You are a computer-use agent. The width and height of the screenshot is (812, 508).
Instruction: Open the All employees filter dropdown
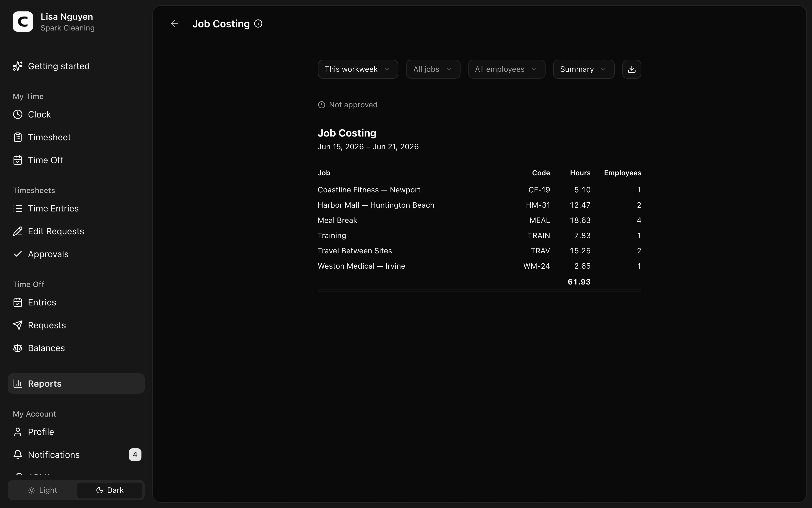[x=506, y=69]
